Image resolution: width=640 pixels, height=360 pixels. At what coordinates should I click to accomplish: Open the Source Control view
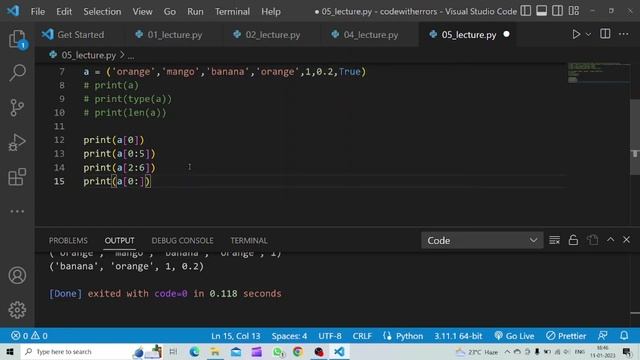(x=17, y=108)
